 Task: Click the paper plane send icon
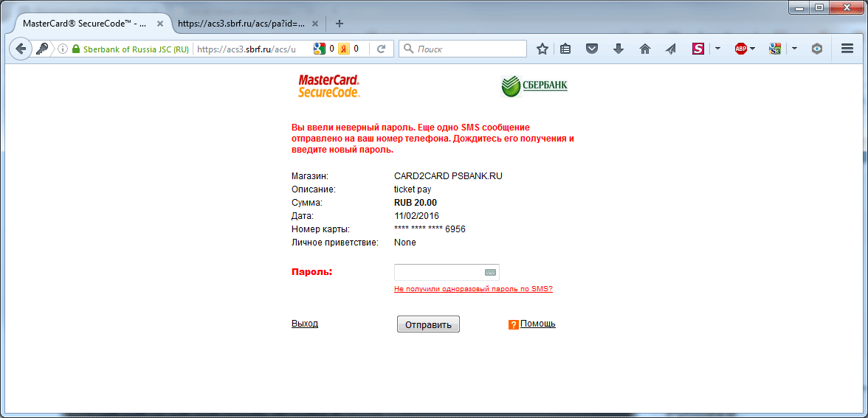click(671, 49)
